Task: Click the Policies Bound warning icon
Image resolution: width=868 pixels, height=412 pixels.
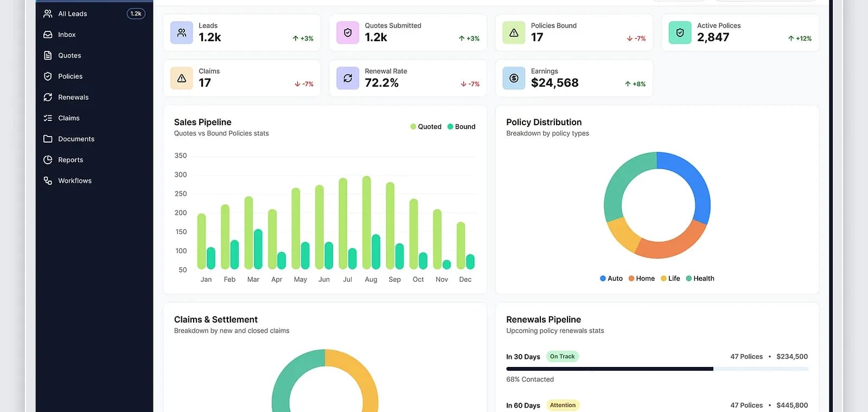Action: 514,33
